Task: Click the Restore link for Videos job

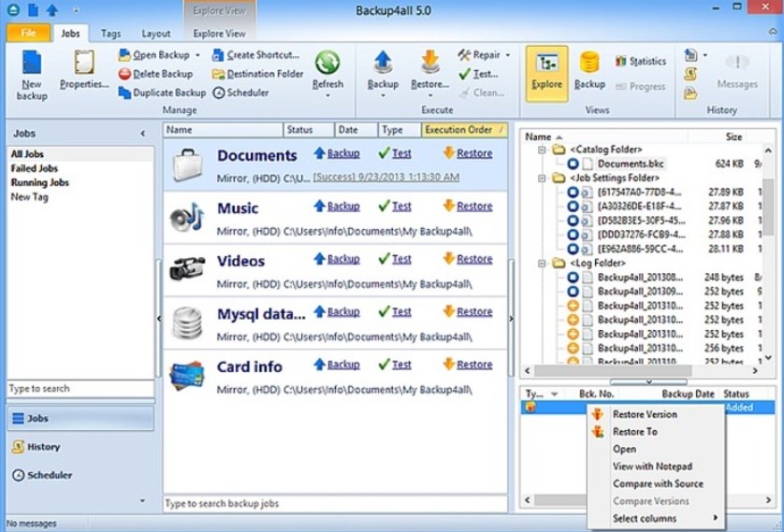Action: click(x=474, y=259)
